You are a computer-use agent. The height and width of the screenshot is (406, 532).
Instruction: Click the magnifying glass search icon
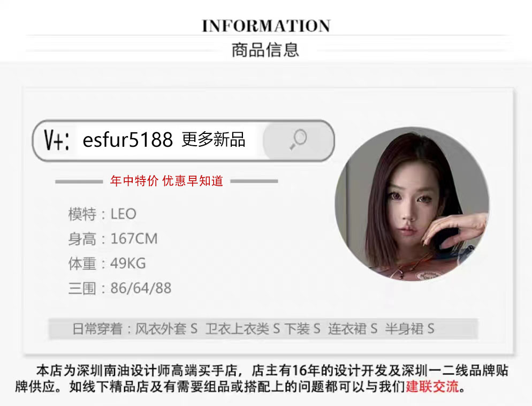point(298,139)
